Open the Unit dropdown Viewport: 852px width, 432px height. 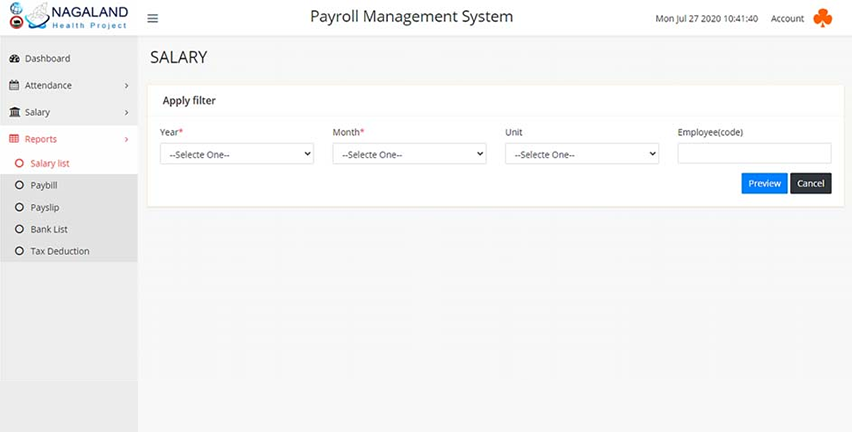click(582, 154)
